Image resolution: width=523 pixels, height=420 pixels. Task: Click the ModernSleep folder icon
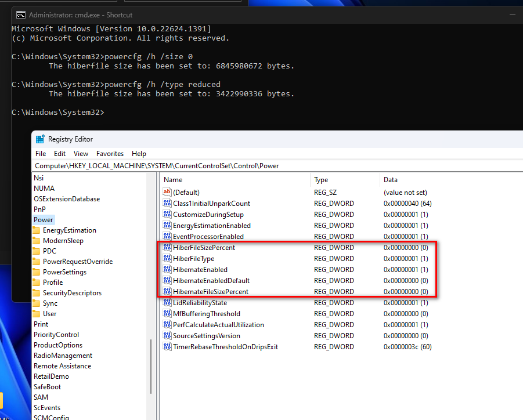[37, 241]
